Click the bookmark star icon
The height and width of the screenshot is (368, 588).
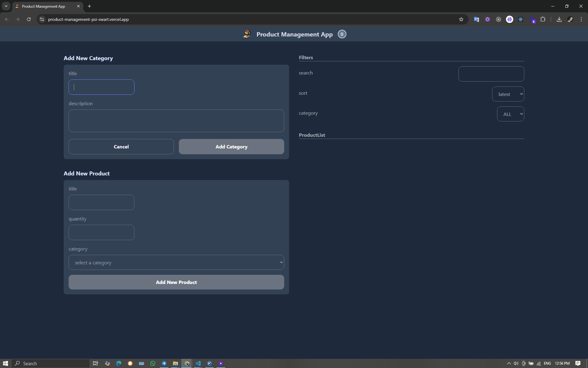pos(461,19)
